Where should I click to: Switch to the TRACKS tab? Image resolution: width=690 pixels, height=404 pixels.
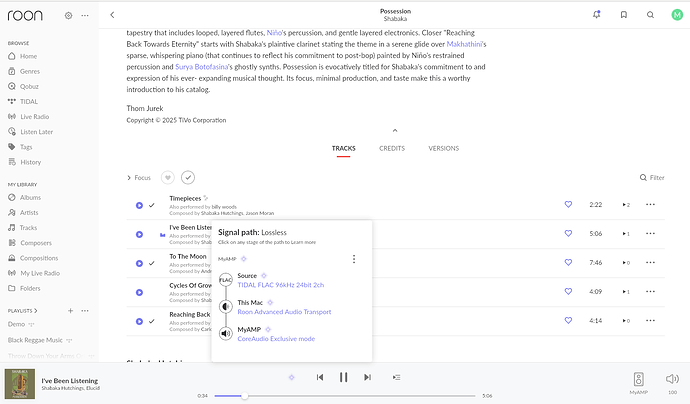click(x=344, y=149)
